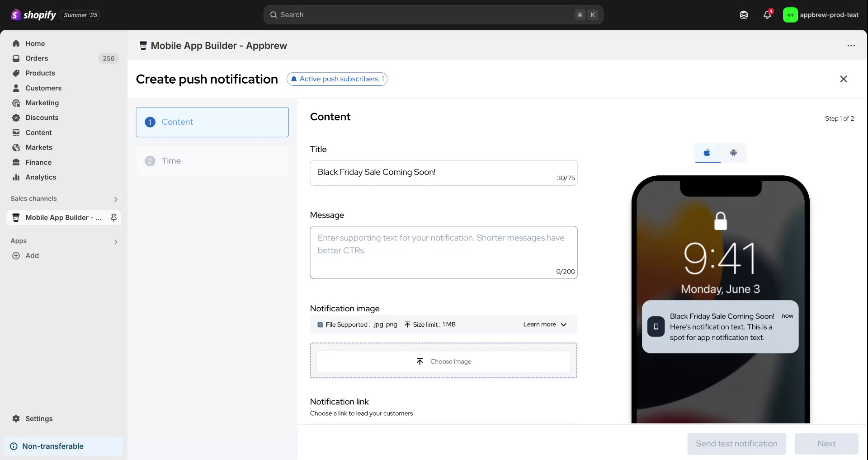The height and width of the screenshot is (460, 868).
Task: Open Shopify notifications bell with 4 alerts
Action: click(766, 14)
